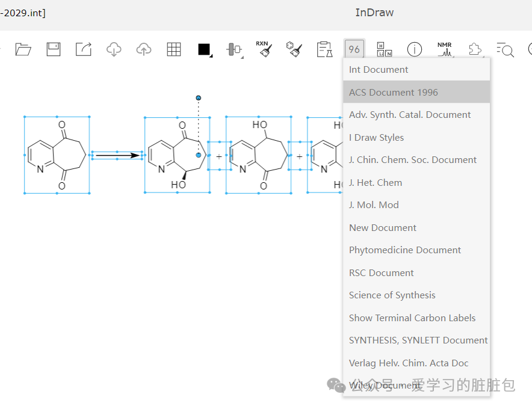Click the clipboard flask icon
The width and height of the screenshot is (532, 406).
pyautogui.click(x=324, y=49)
